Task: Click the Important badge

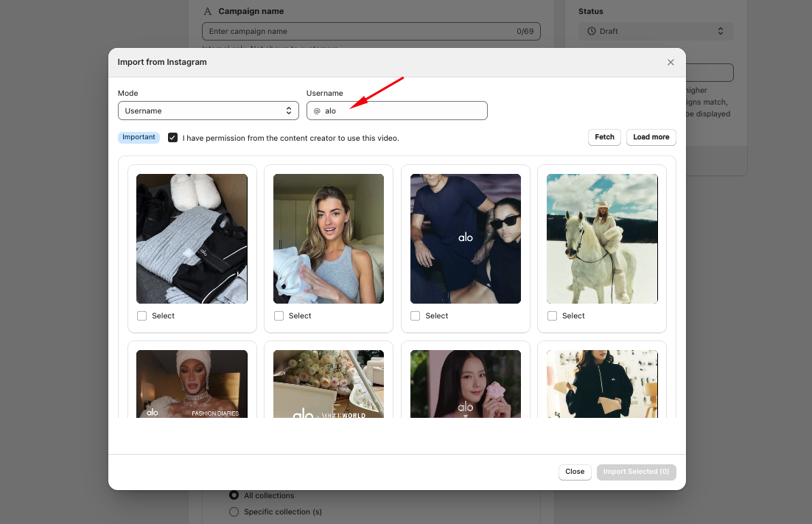Action: pyautogui.click(x=139, y=137)
